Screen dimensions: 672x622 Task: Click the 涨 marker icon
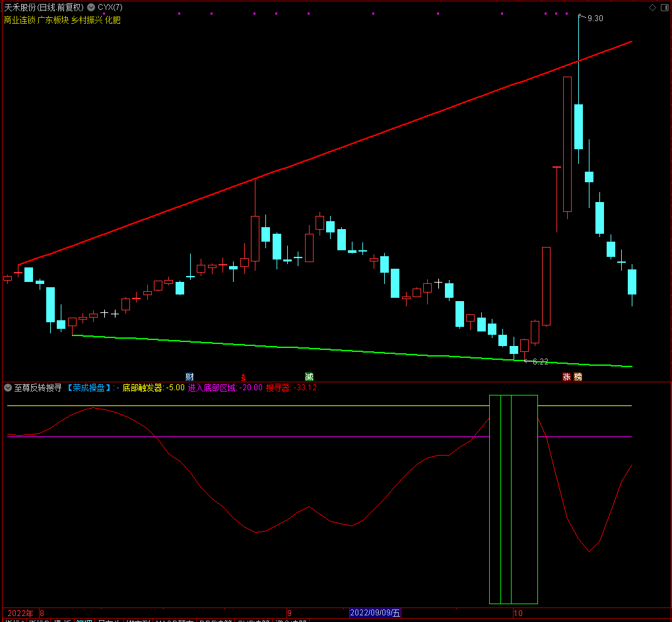tap(566, 377)
